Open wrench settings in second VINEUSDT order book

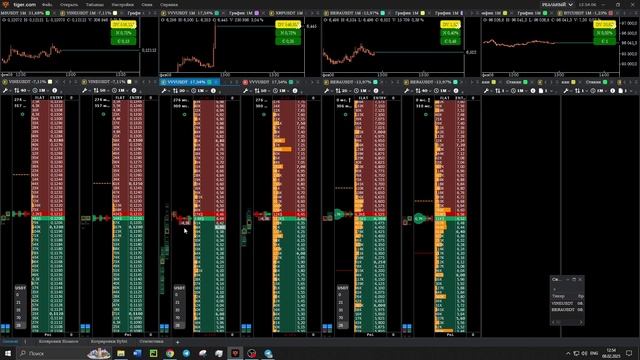click(85, 90)
